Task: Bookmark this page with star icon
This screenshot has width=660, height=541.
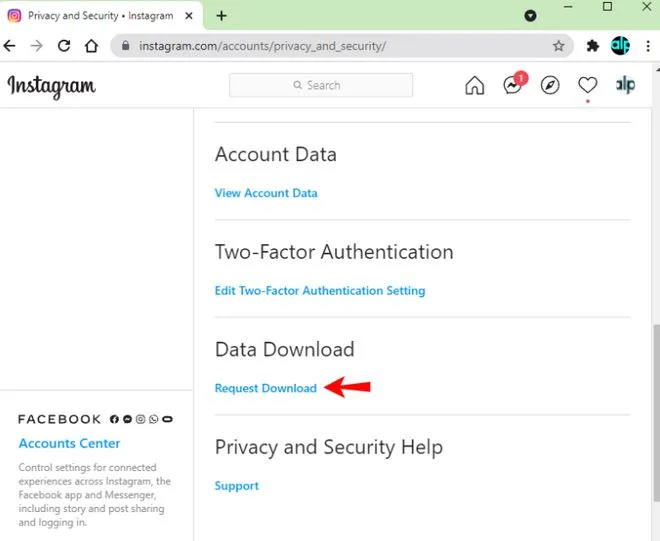Action: coord(558,46)
